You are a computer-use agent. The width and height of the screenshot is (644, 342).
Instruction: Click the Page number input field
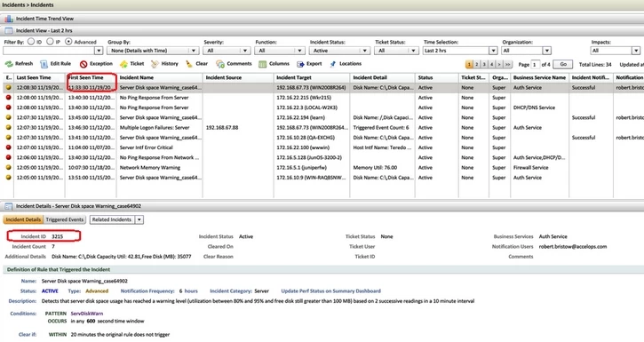coord(535,65)
